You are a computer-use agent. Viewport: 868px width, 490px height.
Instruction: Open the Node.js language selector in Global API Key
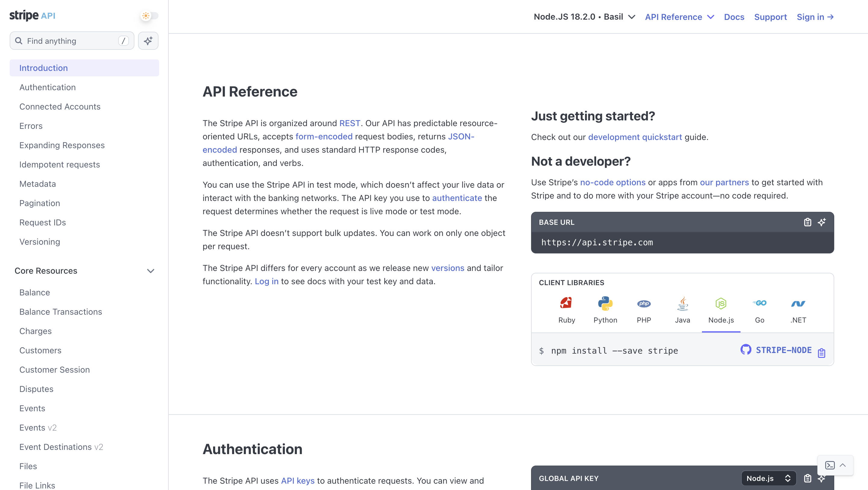pyautogui.click(x=768, y=478)
